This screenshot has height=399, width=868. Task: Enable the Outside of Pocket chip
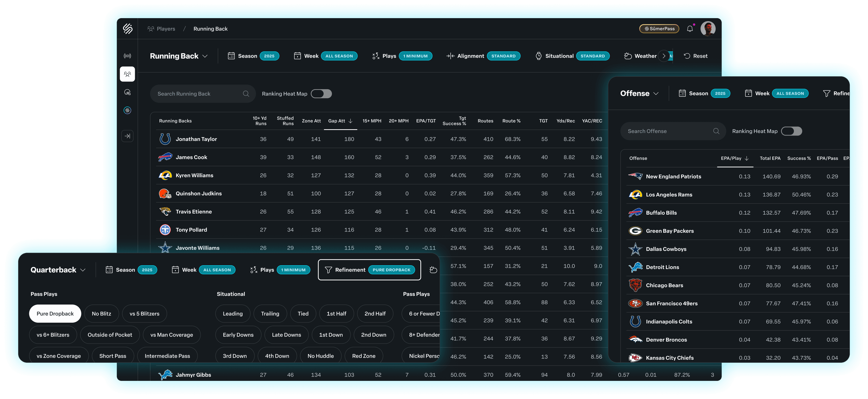110,335
